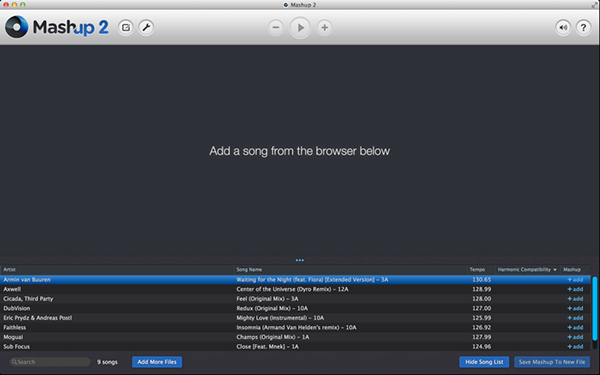Open help with the question mark icon
The height and width of the screenshot is (375, 600).
pos(583,28)
